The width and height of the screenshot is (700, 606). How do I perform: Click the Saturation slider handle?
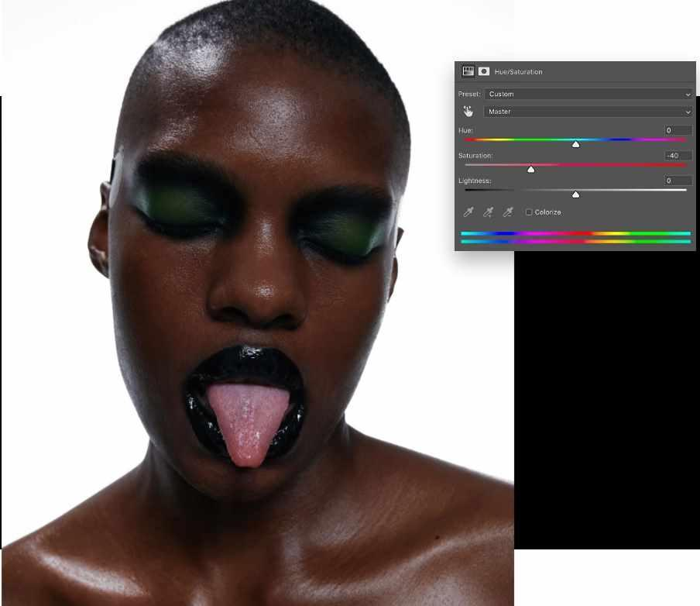531,169
